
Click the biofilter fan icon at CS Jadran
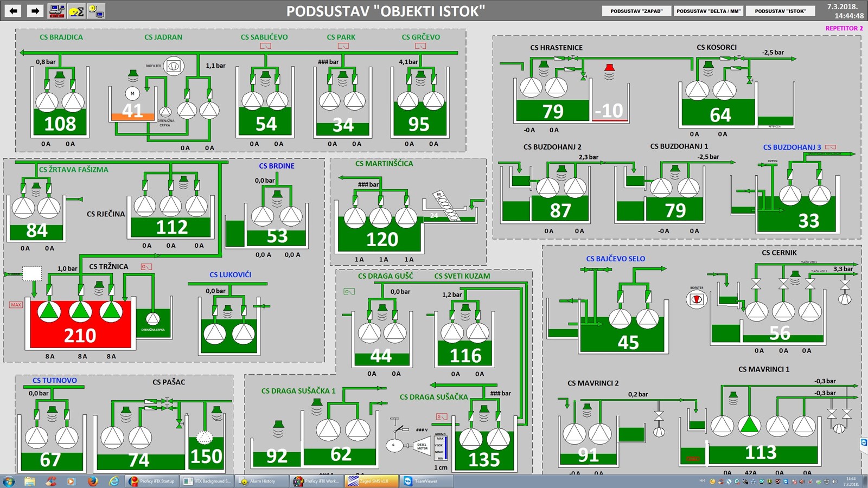174,66
